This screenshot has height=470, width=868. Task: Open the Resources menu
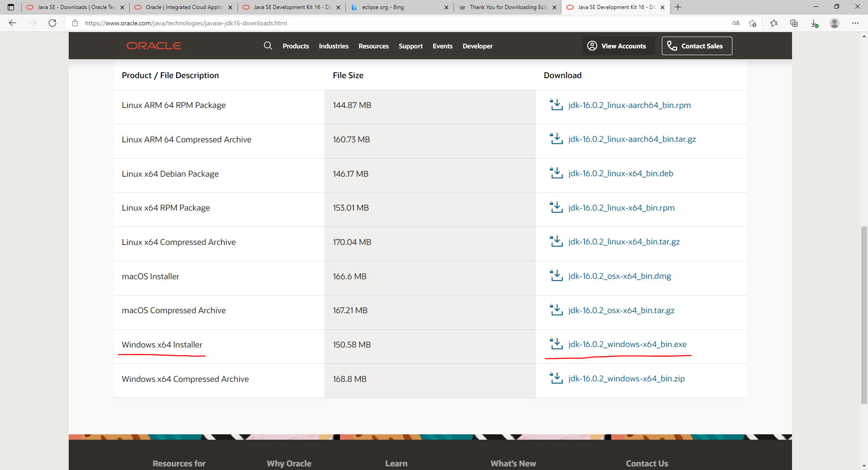click(373, 46)
